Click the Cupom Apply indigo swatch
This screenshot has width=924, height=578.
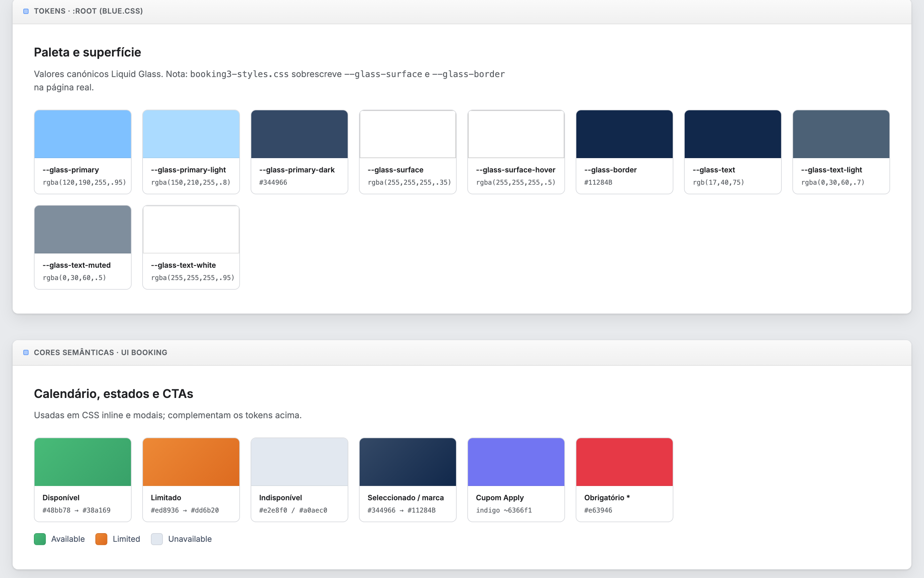pos(516,462)
